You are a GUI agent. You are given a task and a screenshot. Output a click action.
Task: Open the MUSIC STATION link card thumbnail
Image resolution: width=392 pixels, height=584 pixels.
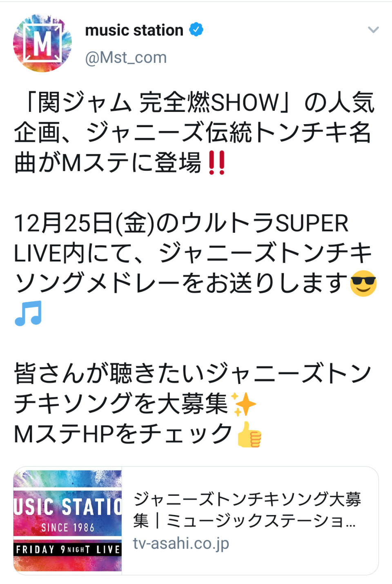[x=68, y=521]
